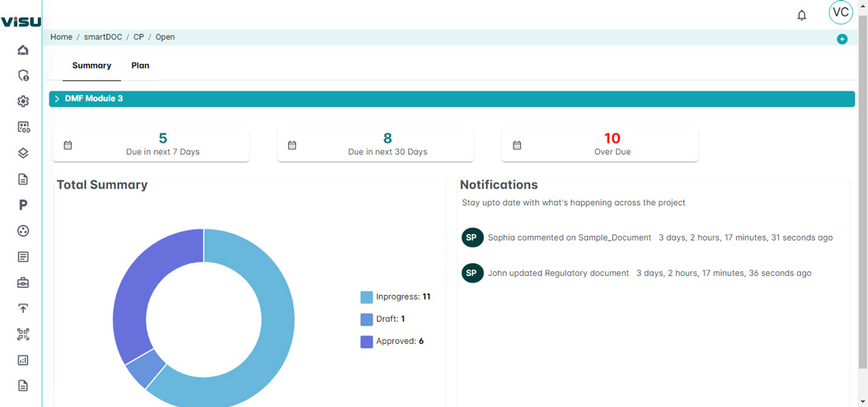
Task: Click the upload arrow icon in sidebar
Action: pos(23,308)
